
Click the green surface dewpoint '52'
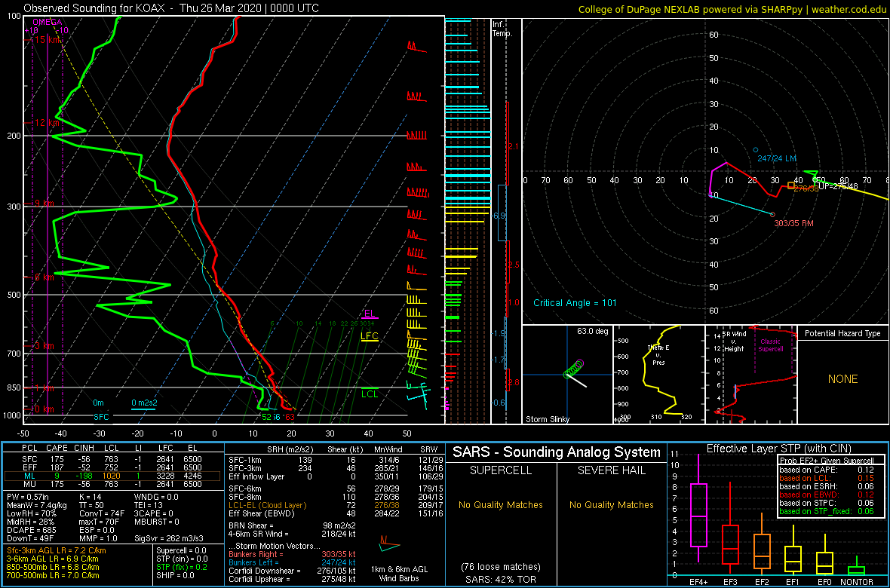click(x=266, y=417)
